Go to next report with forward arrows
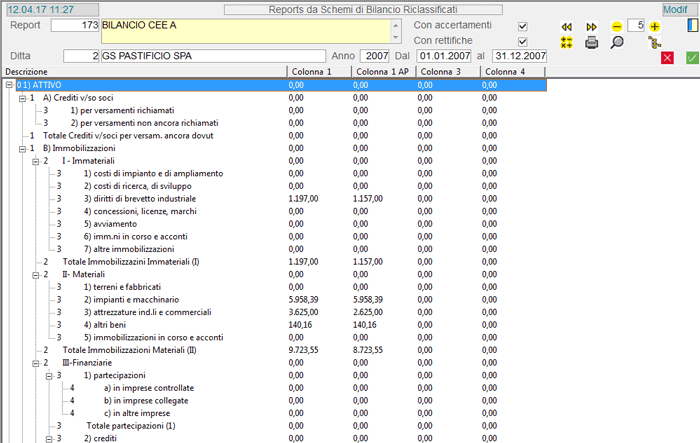This screenshot has height=443, width=700. [x=592, y=27]
